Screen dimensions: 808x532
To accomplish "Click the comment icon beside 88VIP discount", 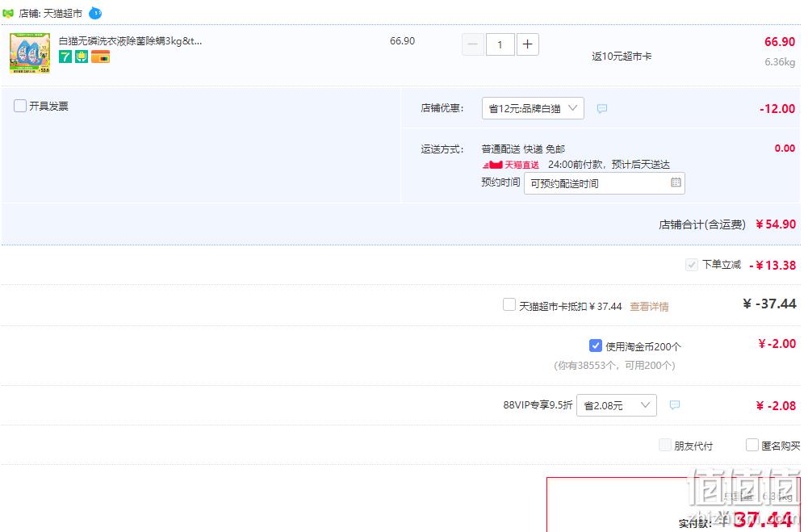I will [675, 404].
